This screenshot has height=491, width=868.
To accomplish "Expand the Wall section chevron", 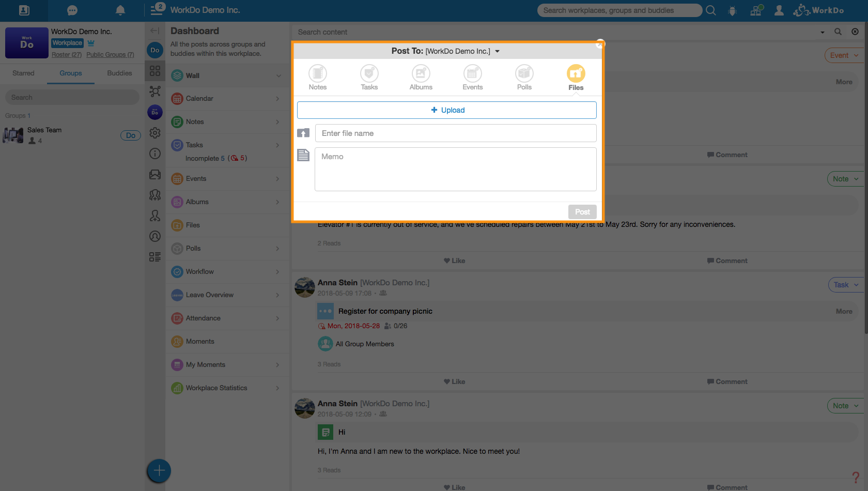I will (x=278, y=76).
